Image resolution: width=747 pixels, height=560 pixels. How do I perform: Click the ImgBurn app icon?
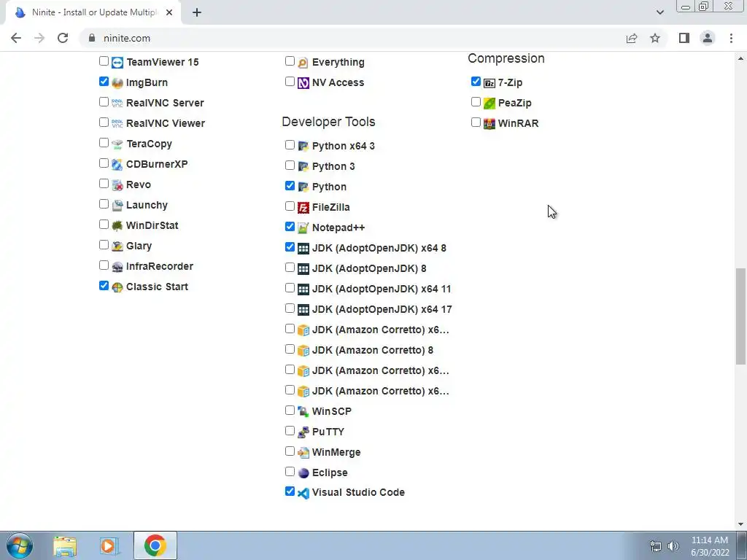[117, 83]
